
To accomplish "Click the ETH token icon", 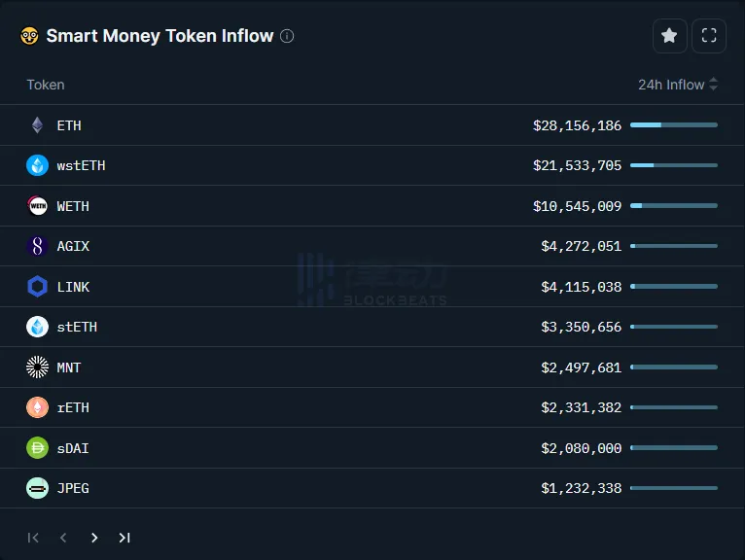I will 37,125.
